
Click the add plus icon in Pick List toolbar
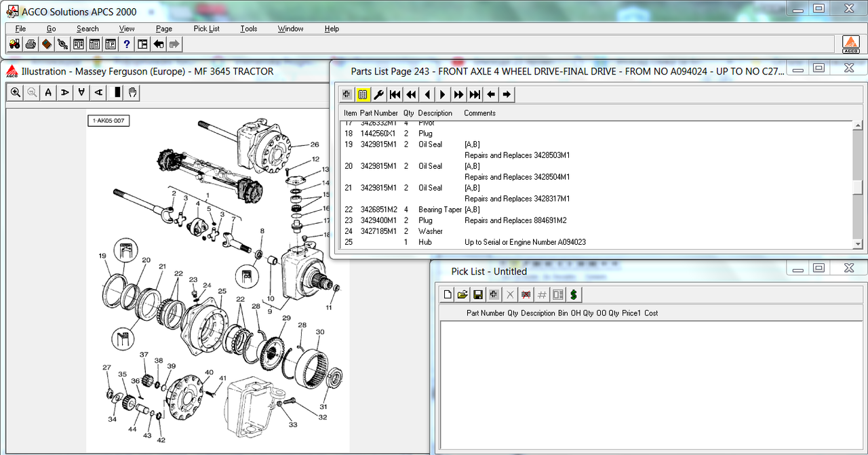tap(494, 294)
